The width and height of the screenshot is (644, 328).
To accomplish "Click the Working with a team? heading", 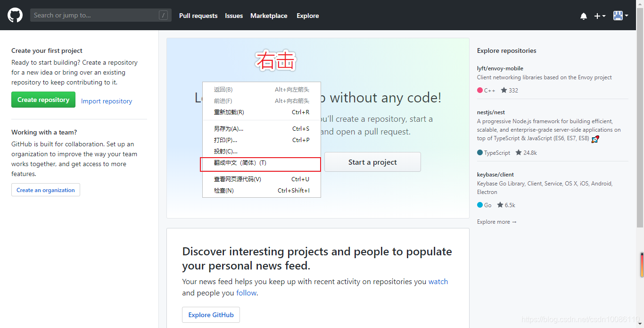I will pyautogui.click(x=44, y=132).
